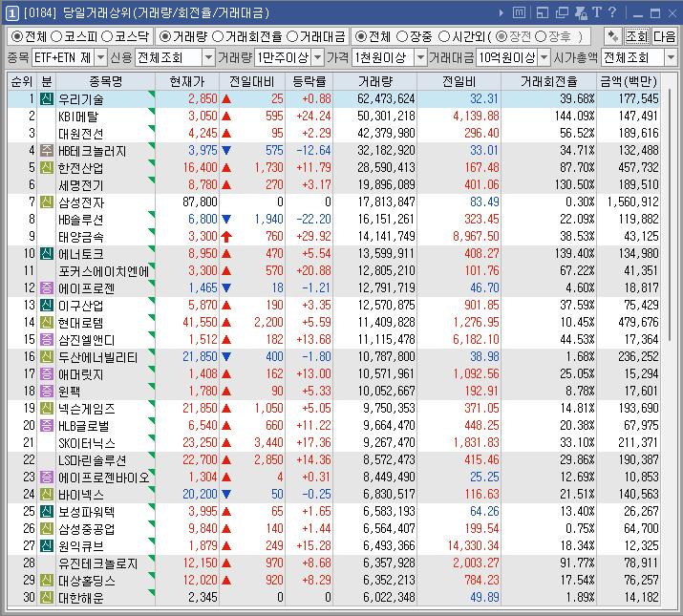Select the 코스피 radio button
Viewport: 683px width, 616px height.
[56, 36]
